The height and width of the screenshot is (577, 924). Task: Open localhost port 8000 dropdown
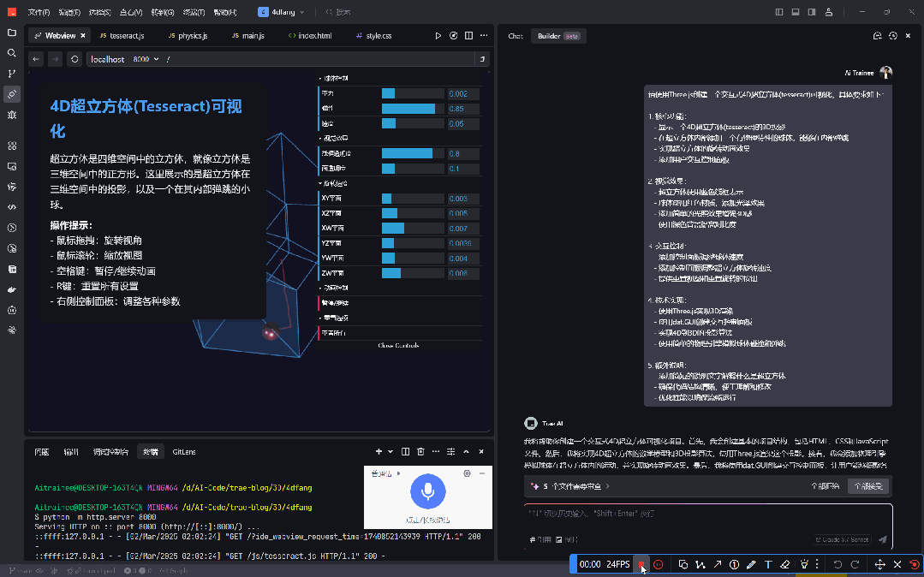click(155, 60)
